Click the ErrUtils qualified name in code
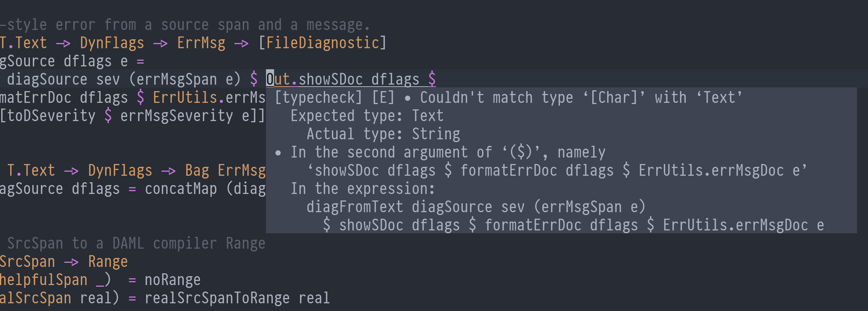 (185, 98)
